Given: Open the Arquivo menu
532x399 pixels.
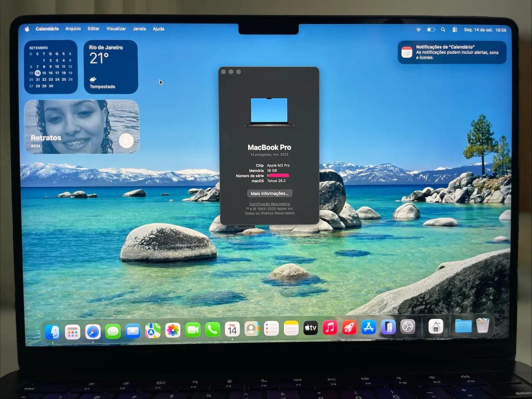Looking at the screenshot, I should 73,29.
